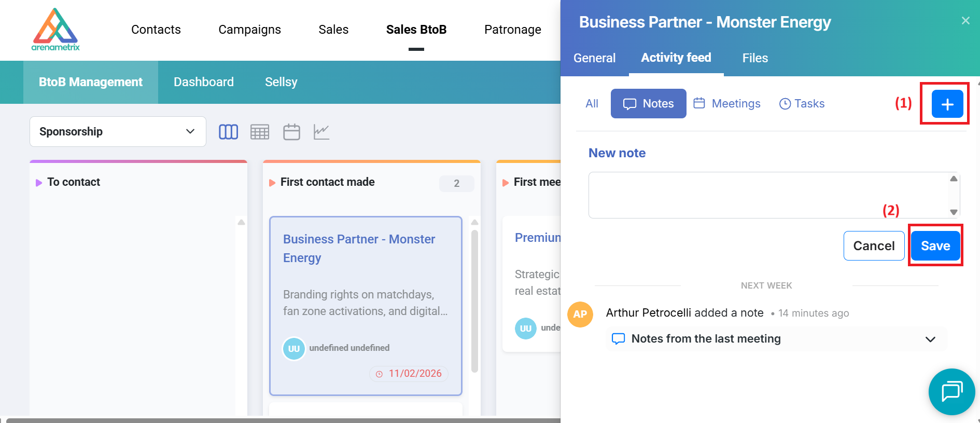Switch to the table view icon
980x423 pixels.
[260, 132]
